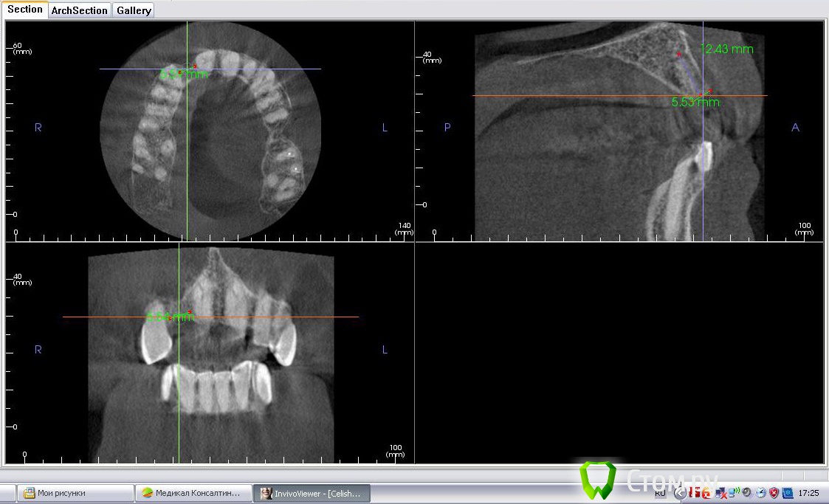Switch to the ArchSection tab
This screenshot has width=829, height=504.
coord(80,10)
